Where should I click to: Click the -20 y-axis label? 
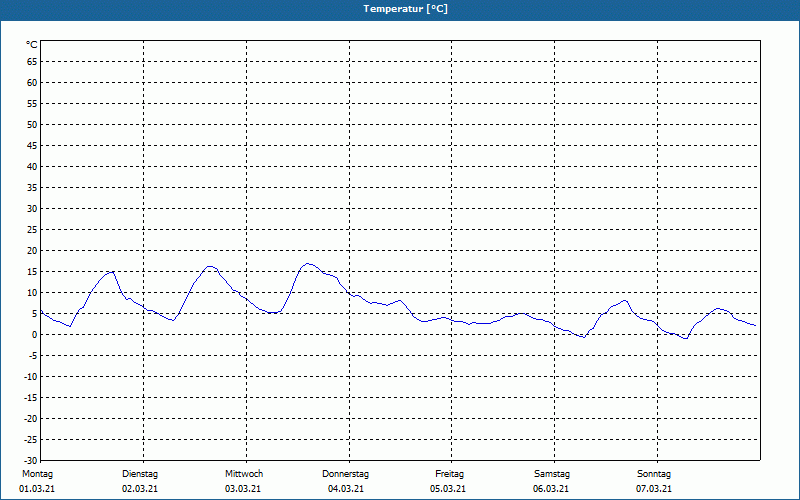pos(31,418)
